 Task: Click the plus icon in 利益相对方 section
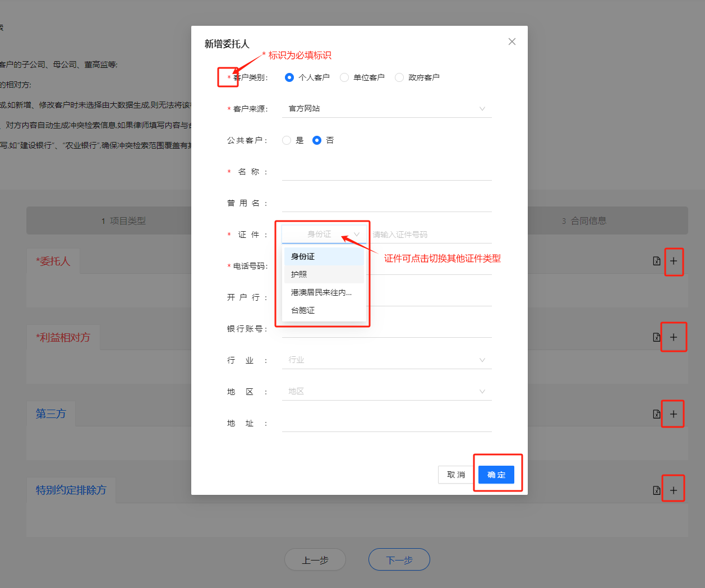(674, 337)
